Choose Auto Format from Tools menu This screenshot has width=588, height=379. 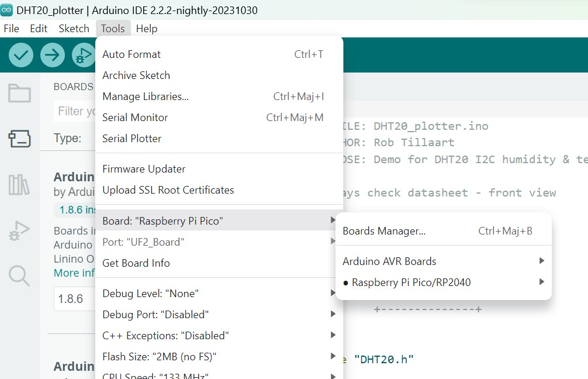[x=219, y=54]
